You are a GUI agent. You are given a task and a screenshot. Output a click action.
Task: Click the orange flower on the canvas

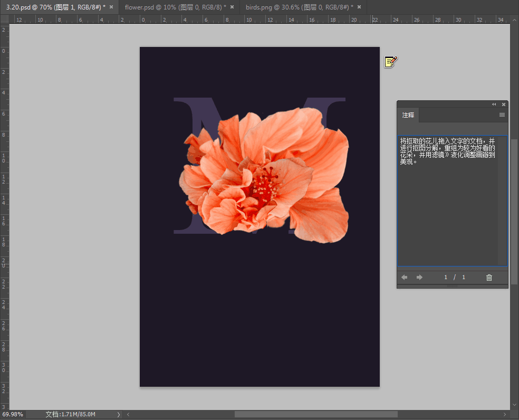(x=264, y=174)
